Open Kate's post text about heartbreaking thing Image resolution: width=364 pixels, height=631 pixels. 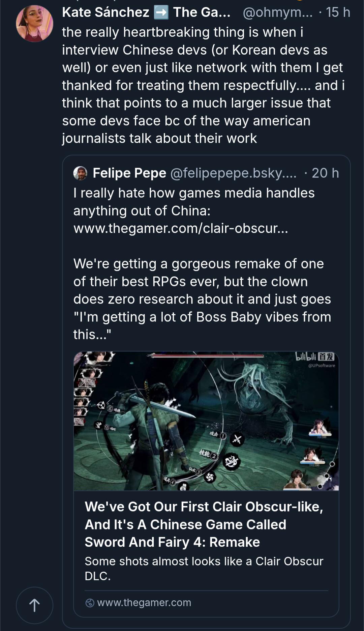[x=202, y=85]
